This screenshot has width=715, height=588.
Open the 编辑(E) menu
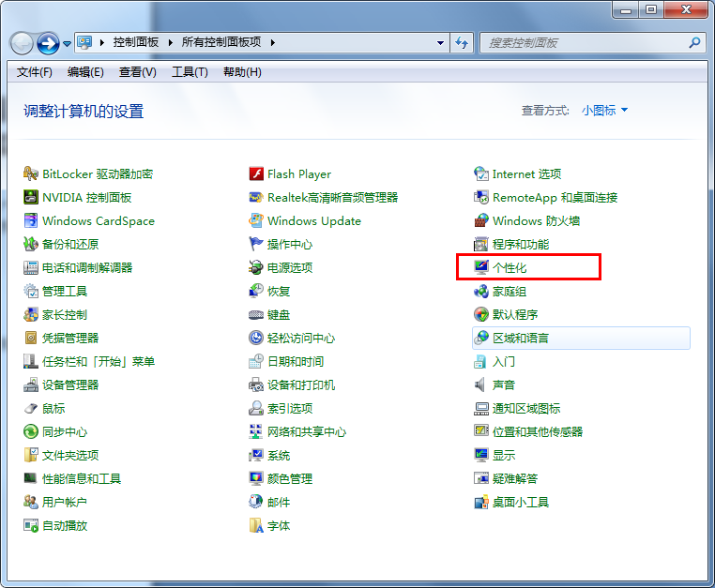click(x=85, y=72)
